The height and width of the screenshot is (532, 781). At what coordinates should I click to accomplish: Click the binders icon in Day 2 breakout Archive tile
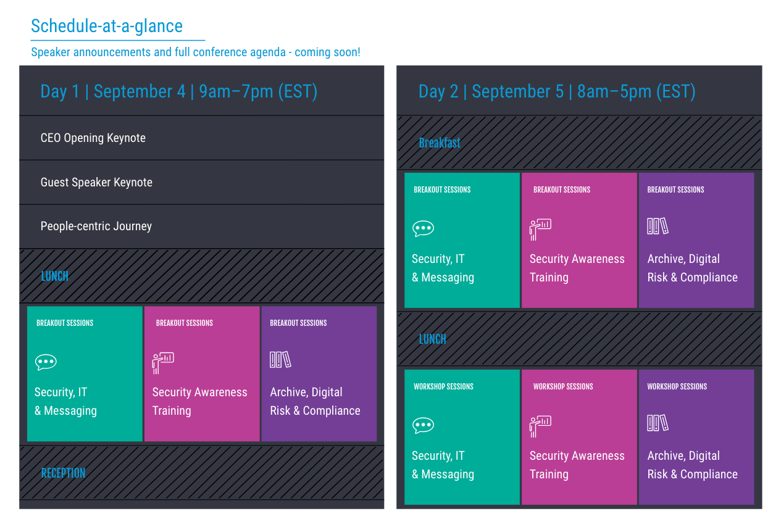pyautogui.click(x=658, y=227)
